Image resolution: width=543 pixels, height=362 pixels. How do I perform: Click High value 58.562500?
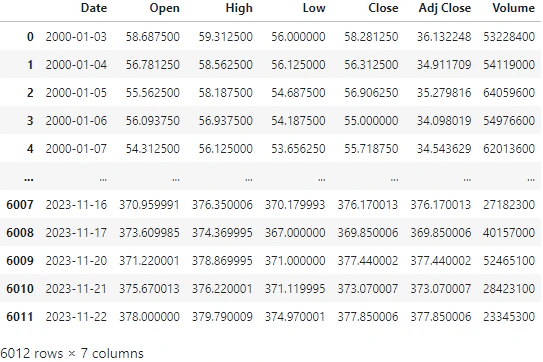[x=225, y=65]
